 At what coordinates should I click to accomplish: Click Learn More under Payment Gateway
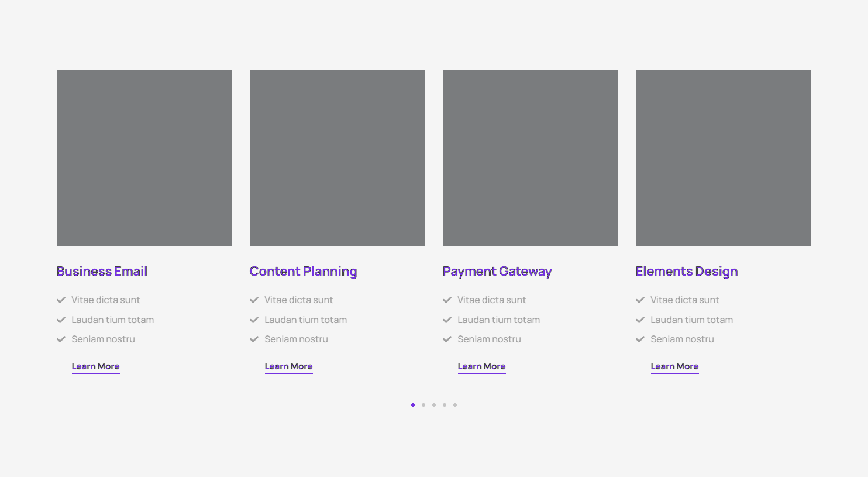pyautogui.click(x=481, y=366)
